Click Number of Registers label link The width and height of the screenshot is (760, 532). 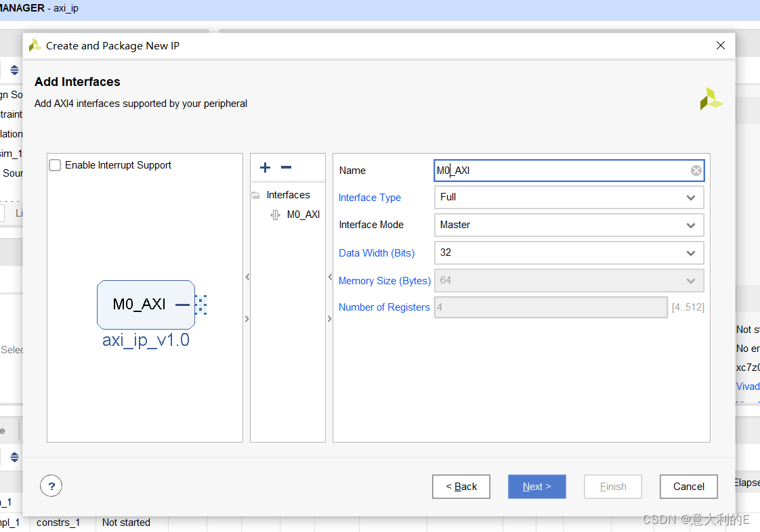[384, 307]
